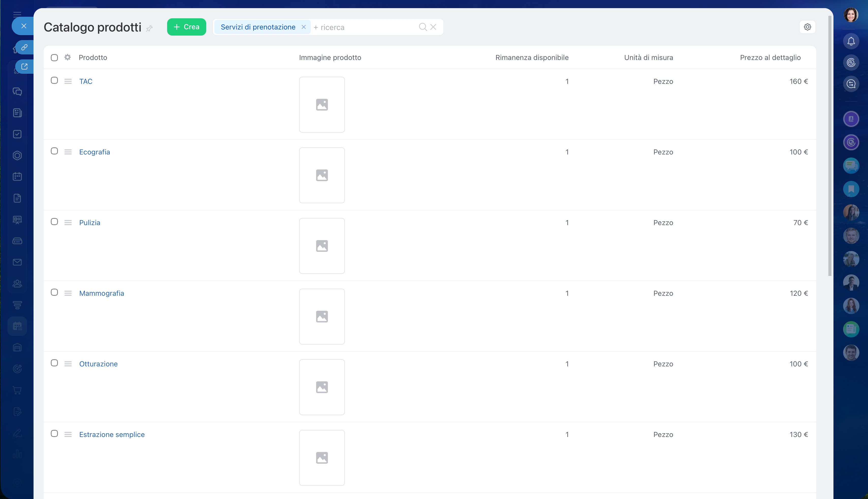Sort by Prezzo al dettaglio column
This screenshot has width=868, height=499.
(770, 58)
